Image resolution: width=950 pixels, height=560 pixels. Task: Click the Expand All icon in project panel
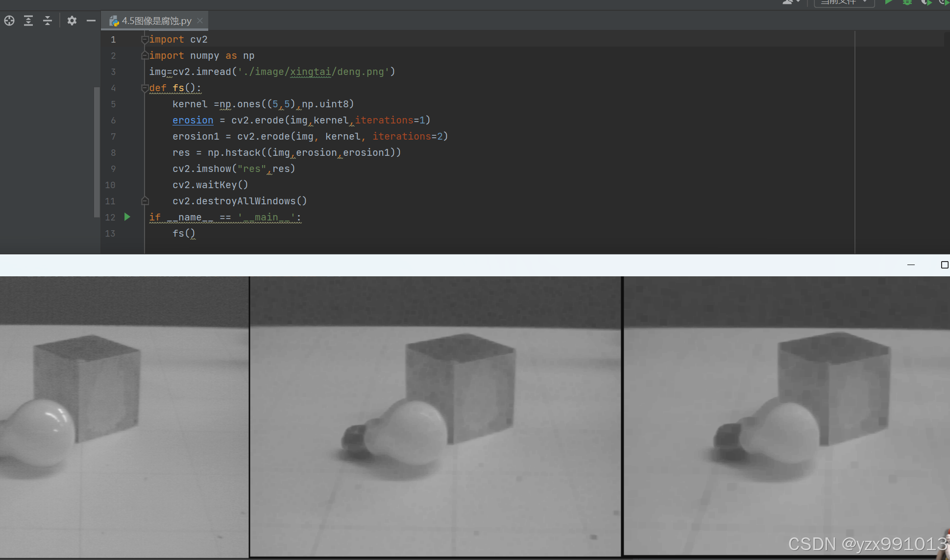pos(28,21)
